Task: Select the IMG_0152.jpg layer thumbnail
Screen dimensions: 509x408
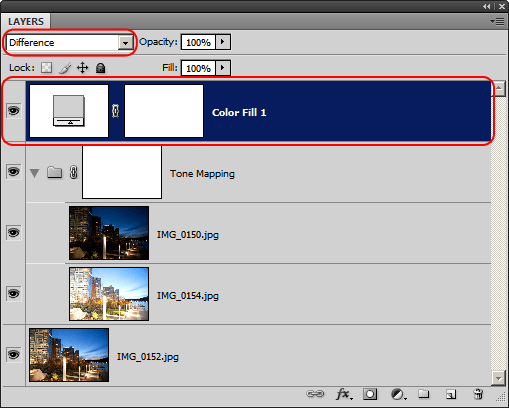Action: [69, 355]
